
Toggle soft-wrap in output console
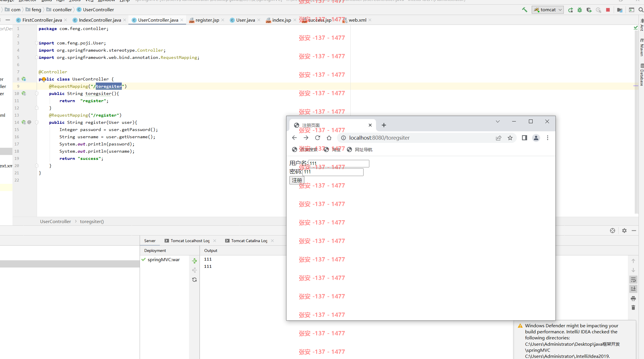click(633, 280)
